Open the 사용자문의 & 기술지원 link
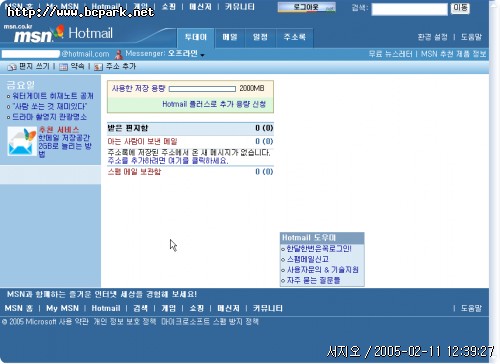 pyautogui.click(x=323, y=270)
